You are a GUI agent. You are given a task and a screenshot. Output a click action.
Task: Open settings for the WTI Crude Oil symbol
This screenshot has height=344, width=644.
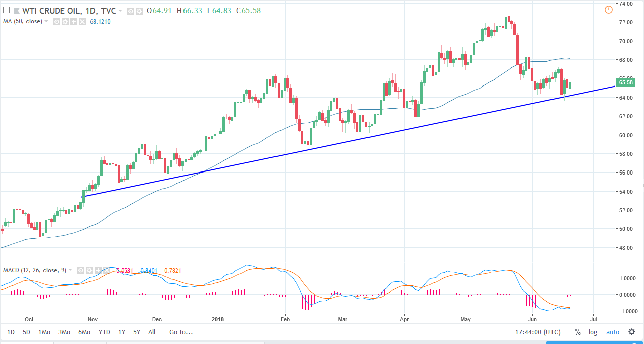coord(139,11)
